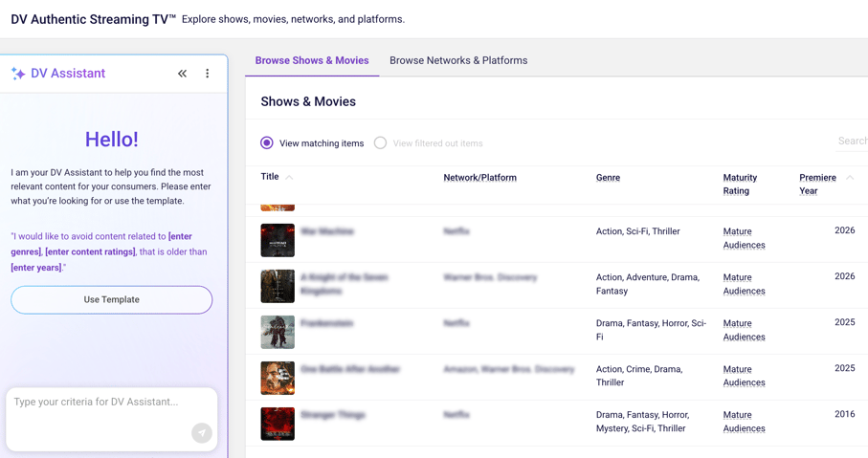Collapse the DV Assistant panel
The image size is (868, 458).
pyautogui.click(x=182, y=74)
